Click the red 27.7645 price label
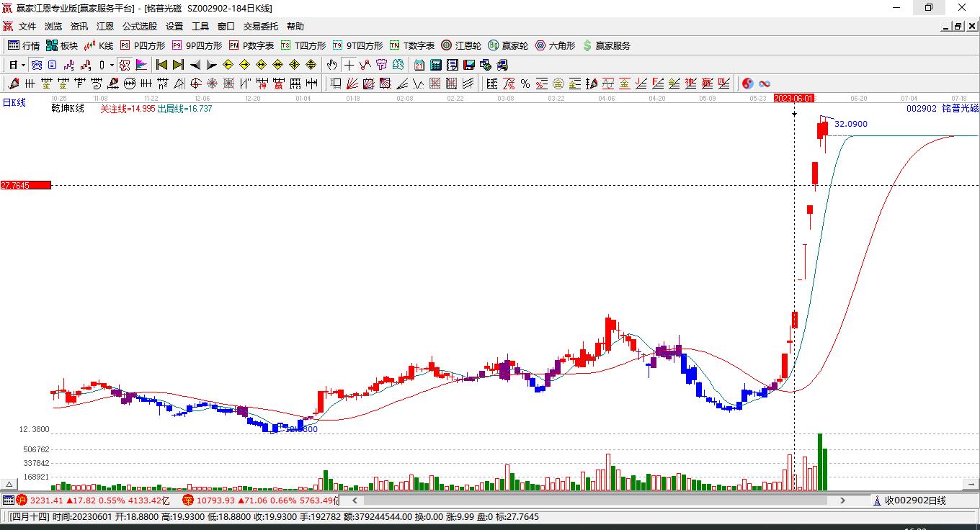The width and height of the screenshot is (980, 530). pos(26,186)
